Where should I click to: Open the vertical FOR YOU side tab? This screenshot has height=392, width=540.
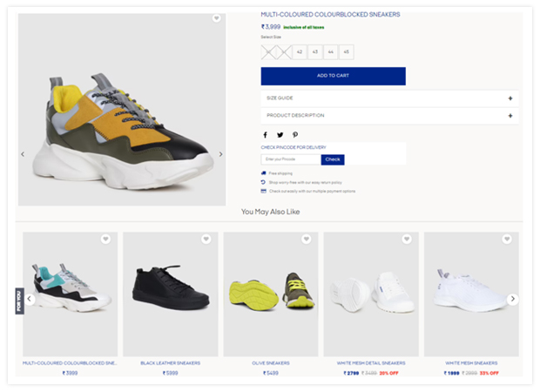tap(19, 301)
